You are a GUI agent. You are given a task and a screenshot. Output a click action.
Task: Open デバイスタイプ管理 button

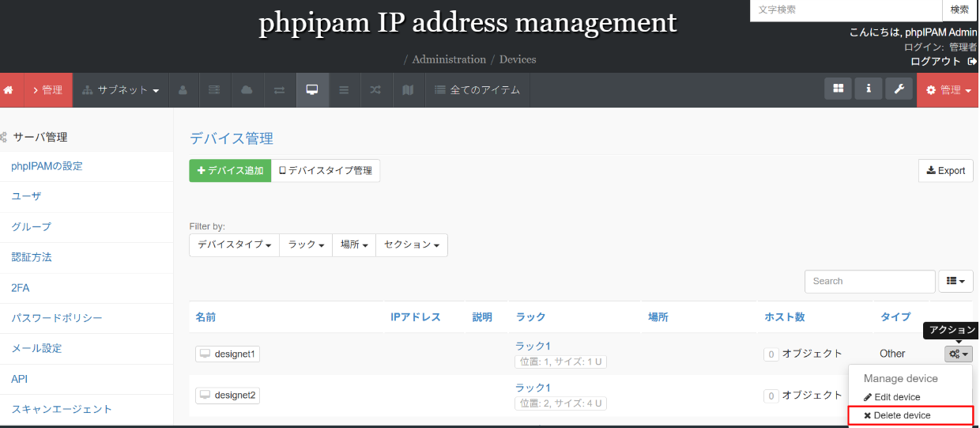coord(326,171)
